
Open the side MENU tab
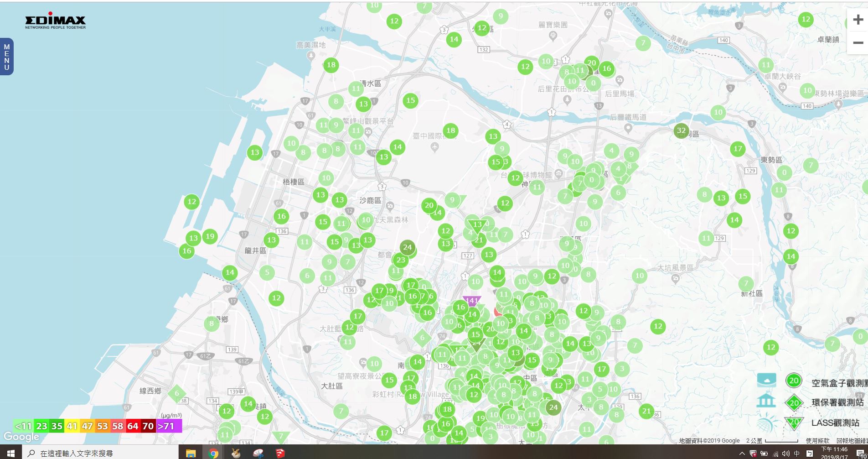pyautogui.click(x=6, y=57)
